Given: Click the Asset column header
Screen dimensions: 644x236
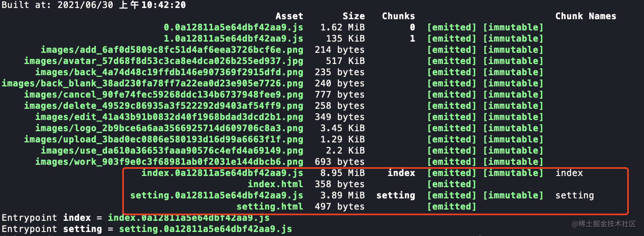Looking at the screenshot, I should click(289, 16).
